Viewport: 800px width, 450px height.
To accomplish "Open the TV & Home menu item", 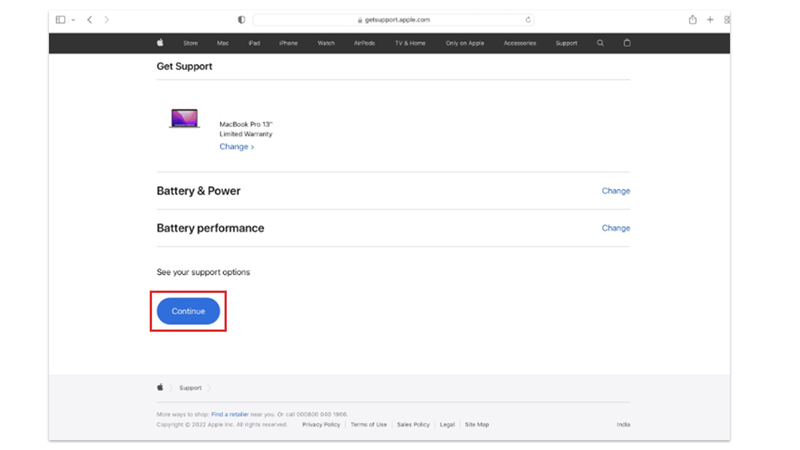I will click(410, 43).
